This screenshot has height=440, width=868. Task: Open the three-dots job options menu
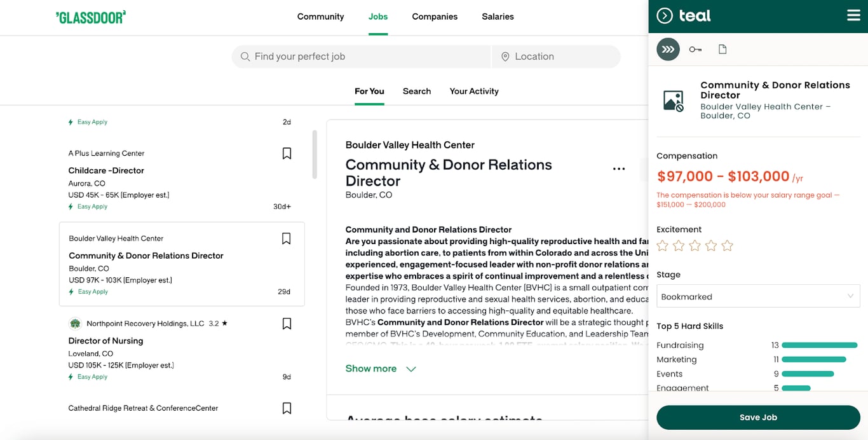point(619,169)
